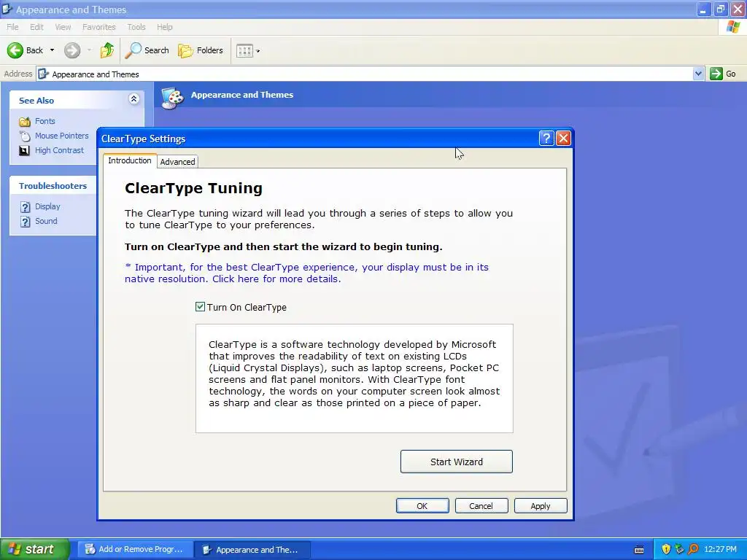Click the green Back arrow icon
The image size is (747, 560).
(x=15, y=50)
